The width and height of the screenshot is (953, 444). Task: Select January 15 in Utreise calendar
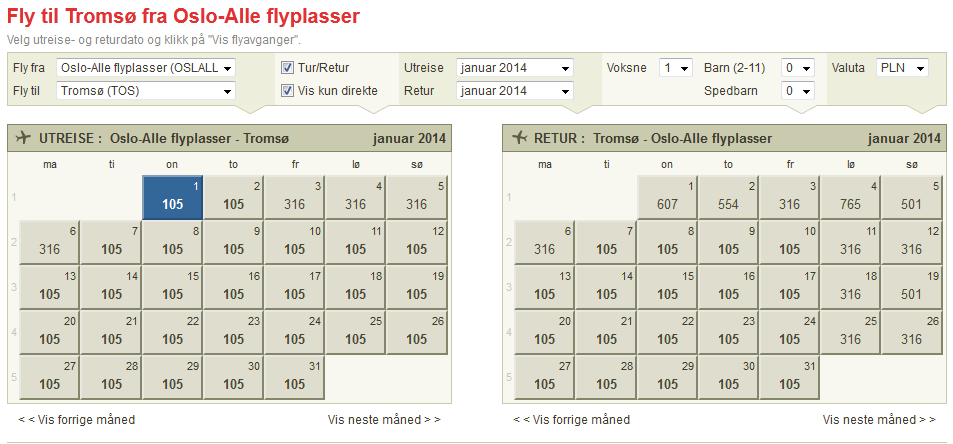pyautogui.click(x=173, y=287)
